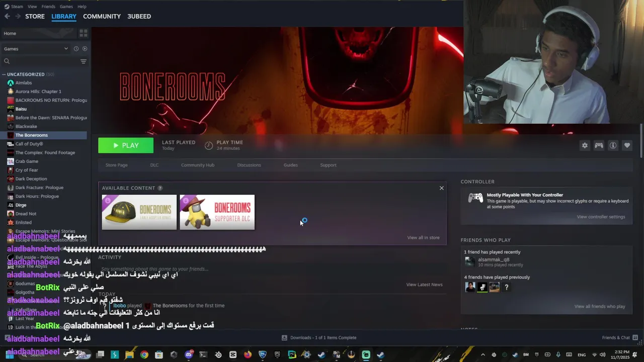
Task: Dismiss the Available Content panel
Action: pyautogui.click(x=441, y=188)
